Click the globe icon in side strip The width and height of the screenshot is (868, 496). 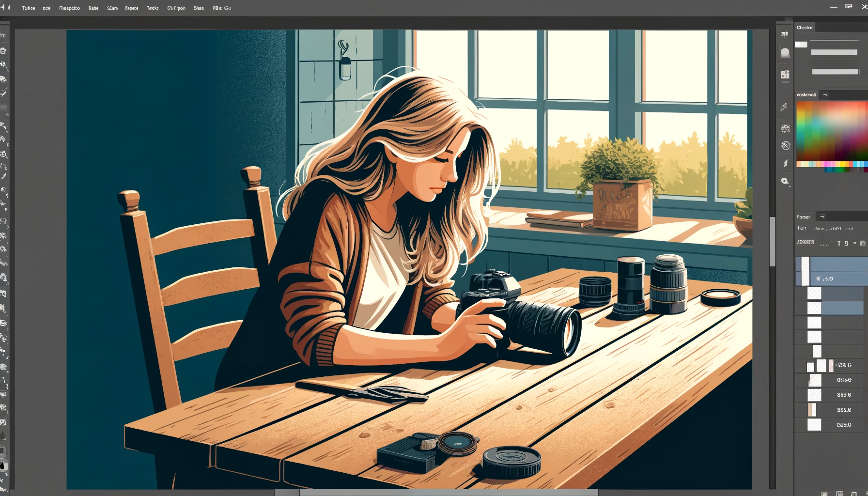point(786,145)
